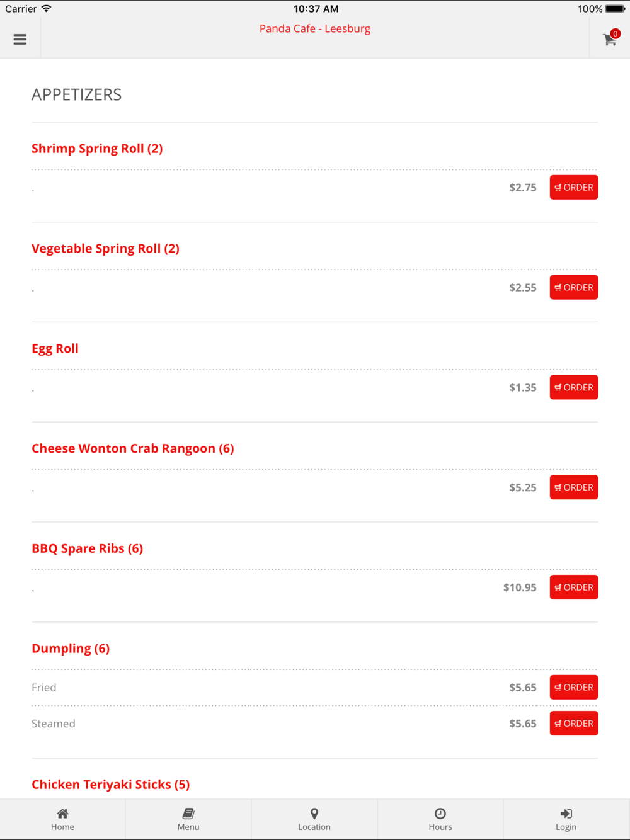
Task: Check the battery status indicator
Action: coord(615,9)
